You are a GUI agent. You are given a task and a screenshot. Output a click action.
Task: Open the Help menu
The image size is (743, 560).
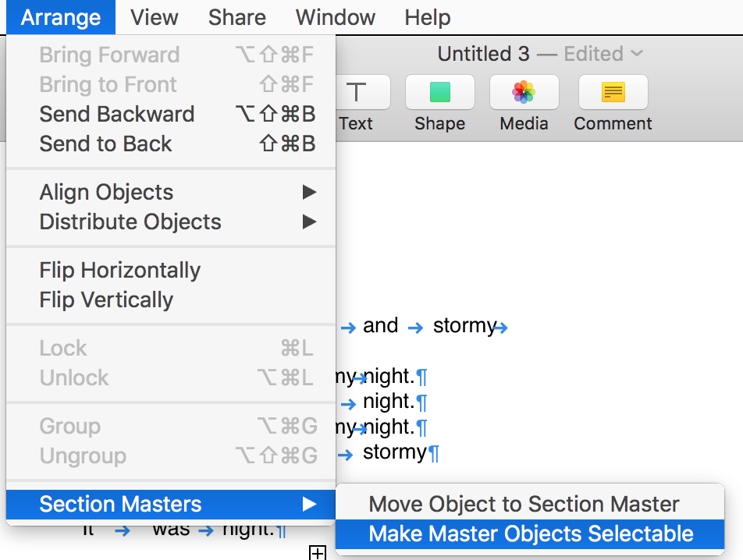(x=428, y=17)
